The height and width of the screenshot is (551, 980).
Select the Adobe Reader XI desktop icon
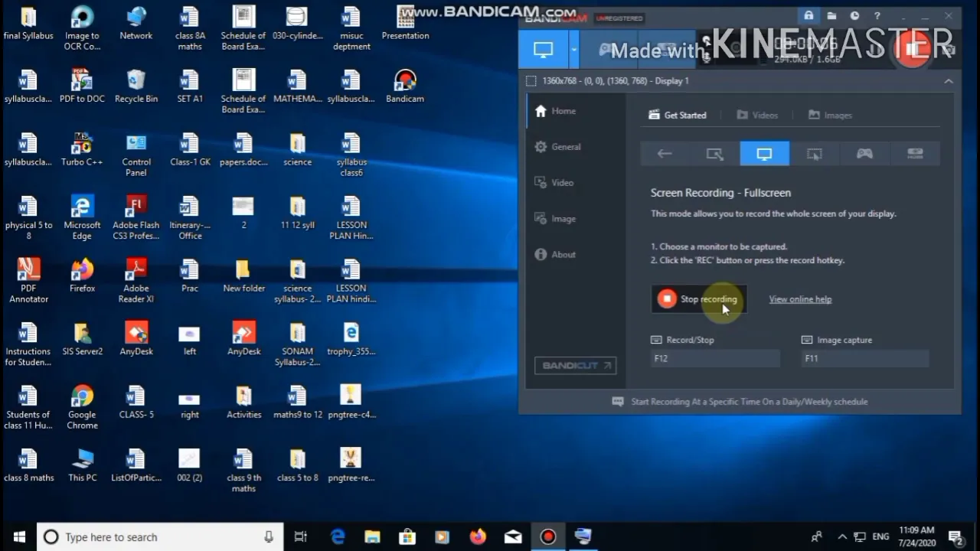coord(136,280)
